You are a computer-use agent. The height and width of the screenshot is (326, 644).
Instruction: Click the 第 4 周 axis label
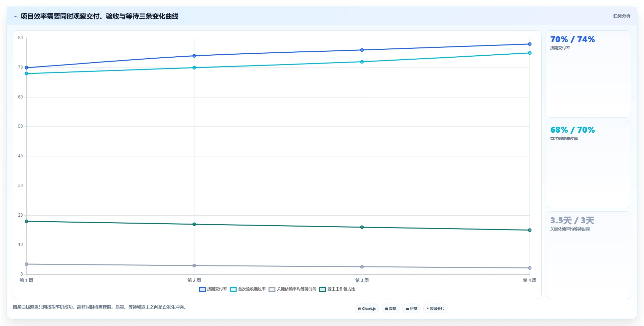[529, 280]
